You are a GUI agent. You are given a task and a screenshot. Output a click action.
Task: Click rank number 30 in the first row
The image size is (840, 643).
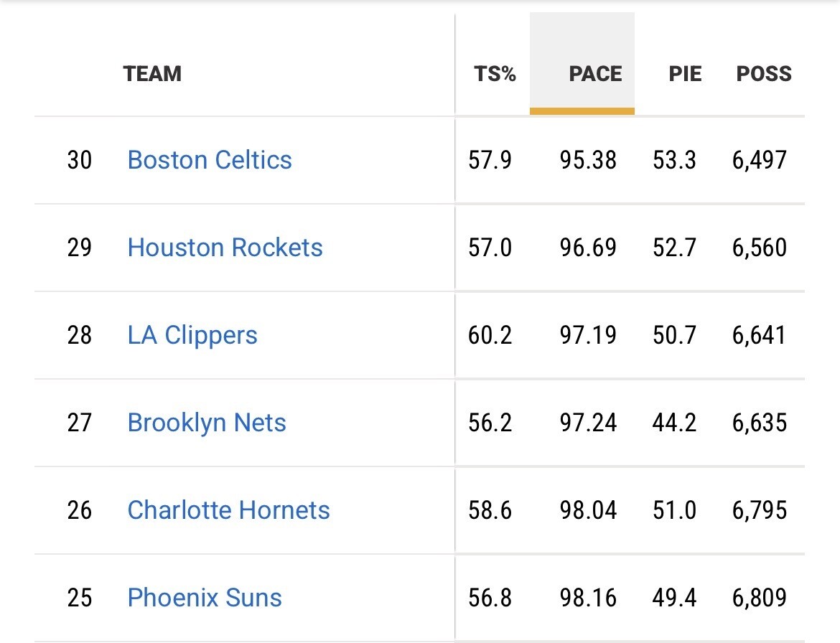click(x=80, y=159)
